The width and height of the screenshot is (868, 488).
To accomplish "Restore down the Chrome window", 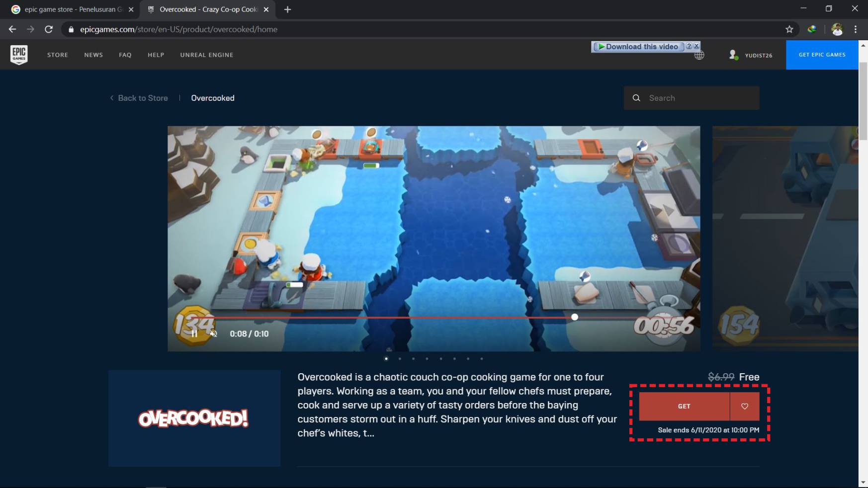I will 829,8.
